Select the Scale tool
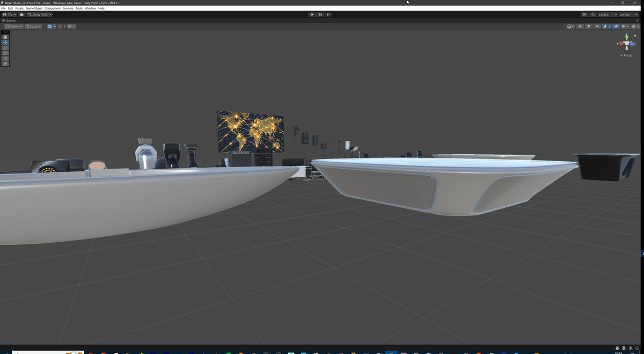The image size is (644, 354). 5,53
